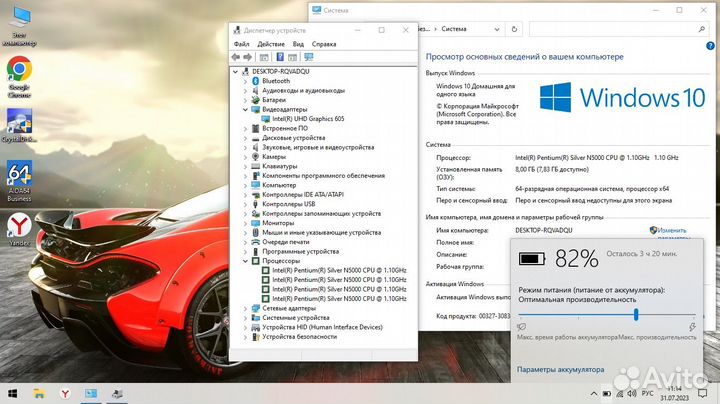Screen dimensions: 720x404
Task: Open the CrystalDisk desktop shortcut
Action: point(19,125)
